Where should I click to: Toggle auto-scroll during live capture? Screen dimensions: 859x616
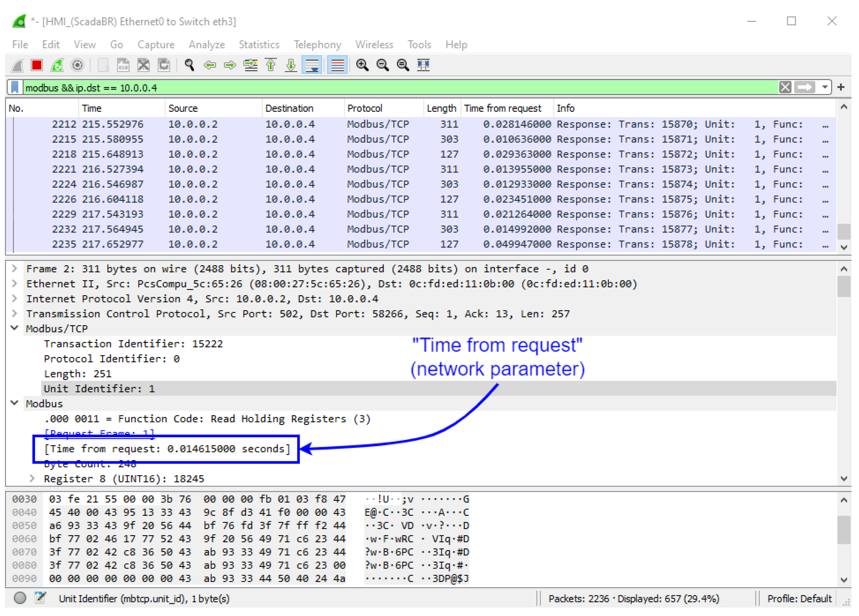coord(312,65)
